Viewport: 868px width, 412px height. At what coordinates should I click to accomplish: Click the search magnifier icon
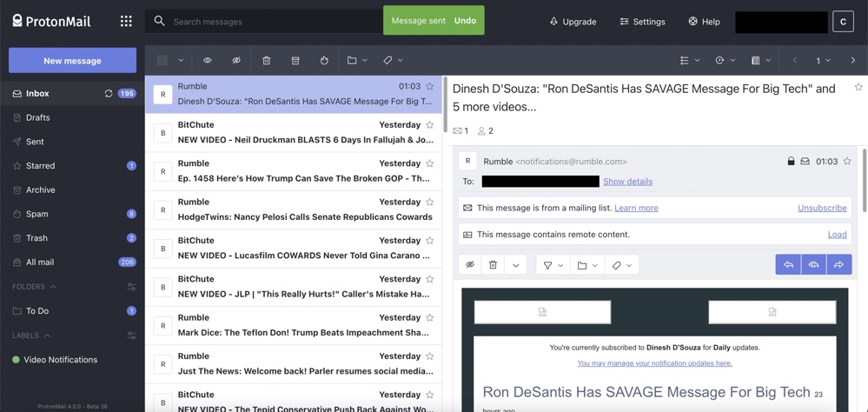[x=159, y=21]
